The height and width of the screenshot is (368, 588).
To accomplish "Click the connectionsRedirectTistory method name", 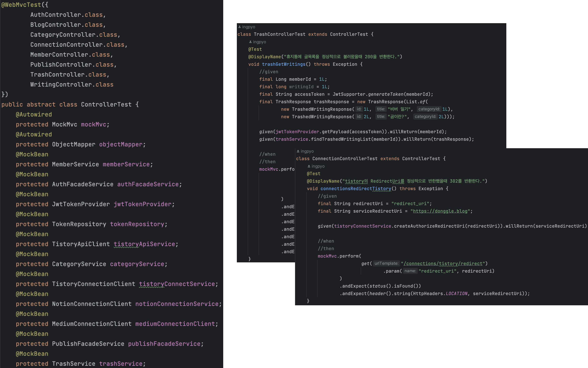I will coord(356,189).
